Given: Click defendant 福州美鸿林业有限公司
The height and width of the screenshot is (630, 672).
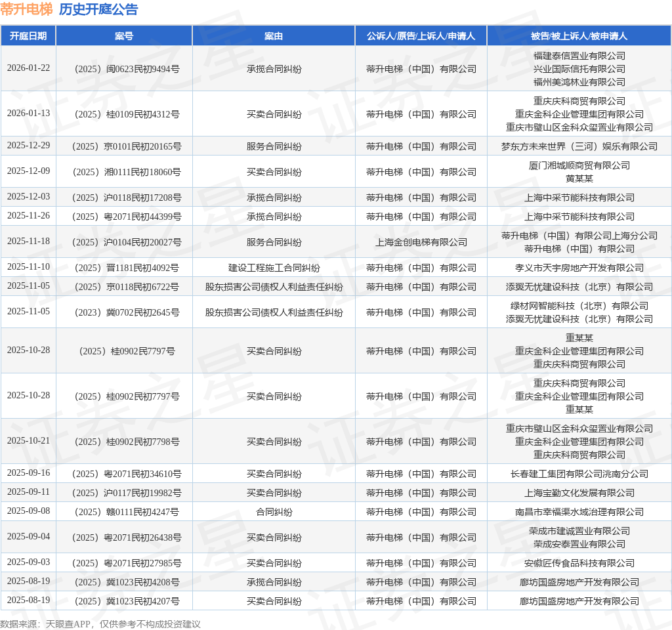Looking at the screenshot, I should [x=579, y=82].
